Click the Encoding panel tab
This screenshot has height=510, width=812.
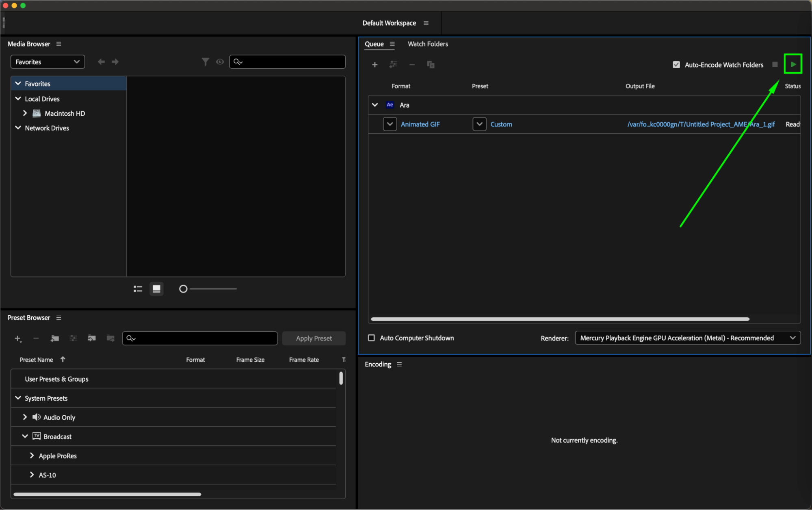coord(378,365)
